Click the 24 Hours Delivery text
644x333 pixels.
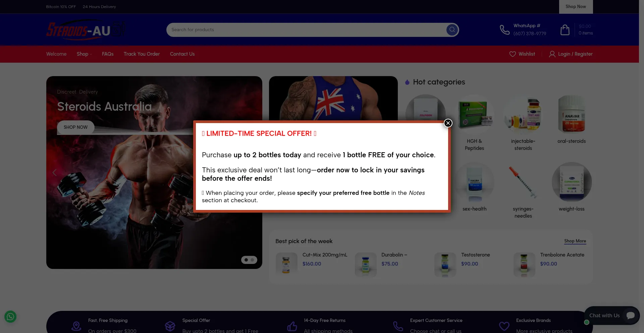pyautogui.click(x=99, y=7)
